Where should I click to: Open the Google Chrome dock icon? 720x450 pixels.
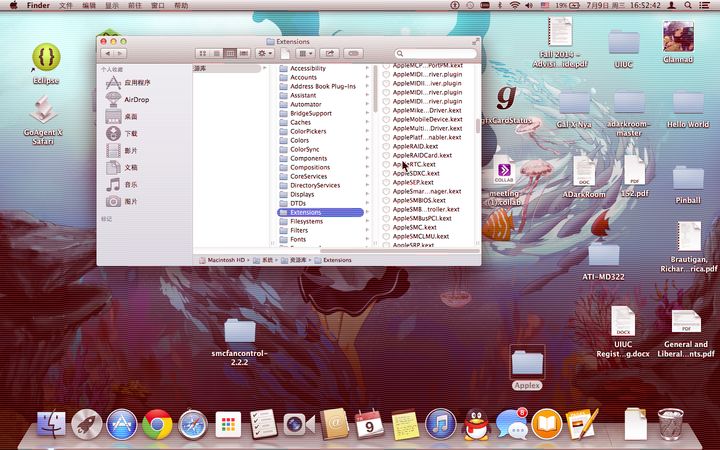(157, 424)
